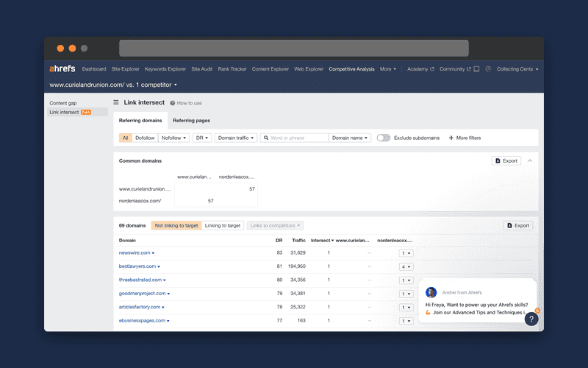Click the plus icon for More filters
Image resolution: width=588 pixels, height=368 pixels.
(x=451, y=138)
